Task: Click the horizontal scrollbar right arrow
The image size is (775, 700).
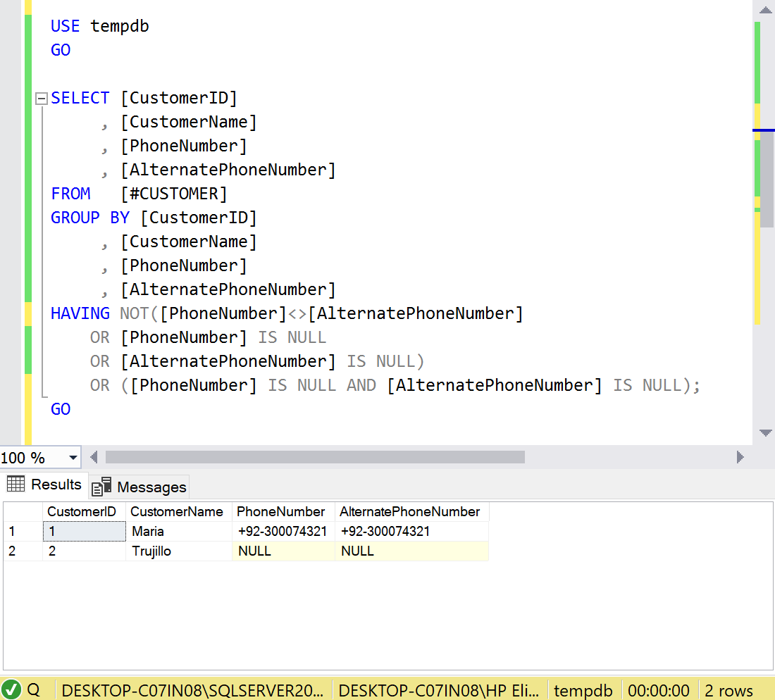Action: (740, 458)
